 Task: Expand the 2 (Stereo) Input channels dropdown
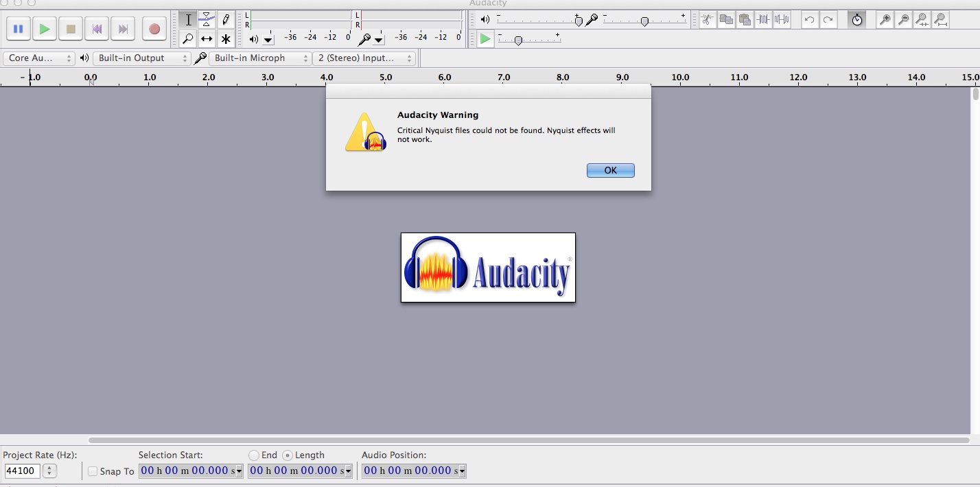[364, 58]
